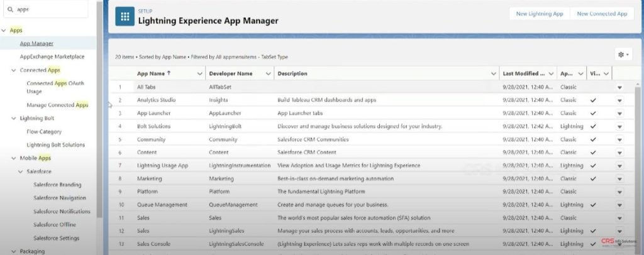Open Salesforce Offline settings
Image resolution: width=644 pixels, height=255 pixels.
point(55,224)
